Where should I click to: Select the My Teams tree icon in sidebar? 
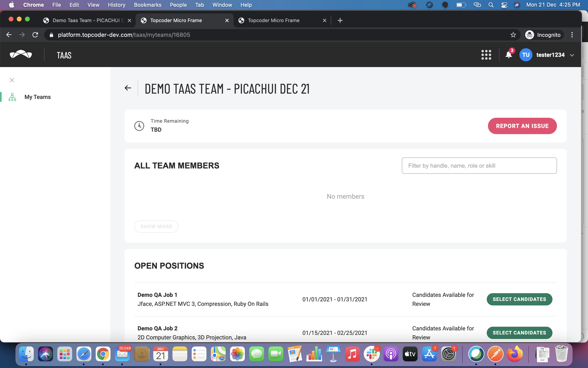click(12, 97)
